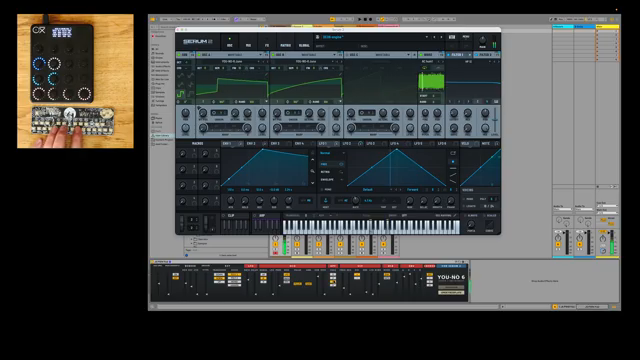
Task: Switch to the Serum FX tab
Action: click(x=267, y=43)
